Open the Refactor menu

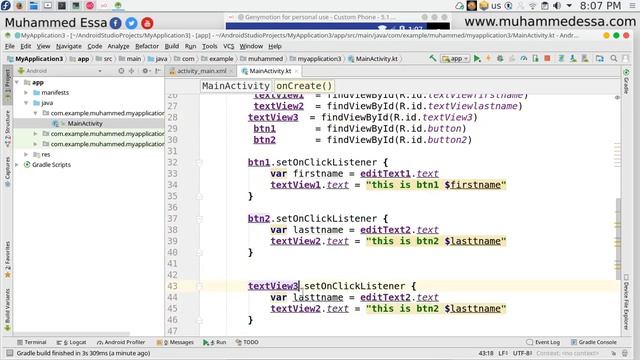coord(147,46)
